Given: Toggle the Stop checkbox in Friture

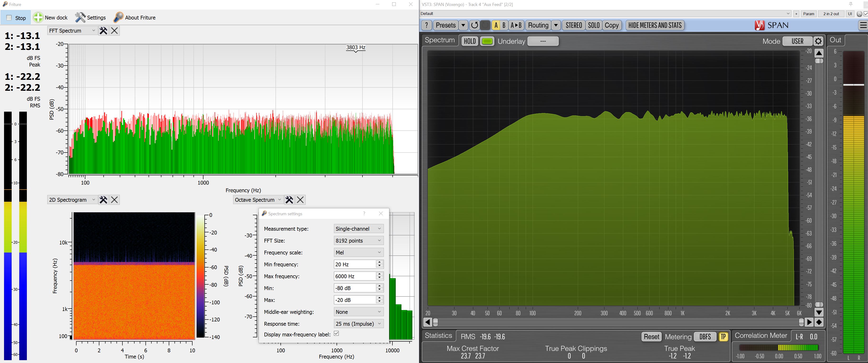Looking at the screenshot, I should [x=9, y=18].
